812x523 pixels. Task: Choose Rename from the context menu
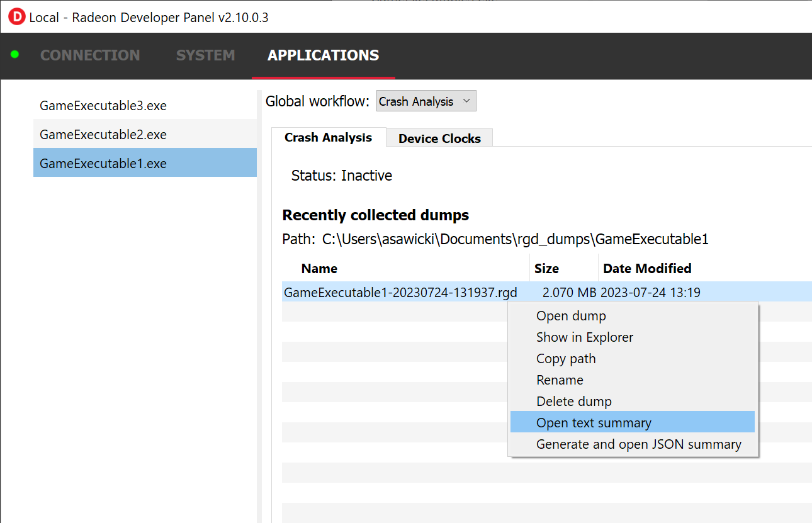pyautogui.click(x=560, y=380)
